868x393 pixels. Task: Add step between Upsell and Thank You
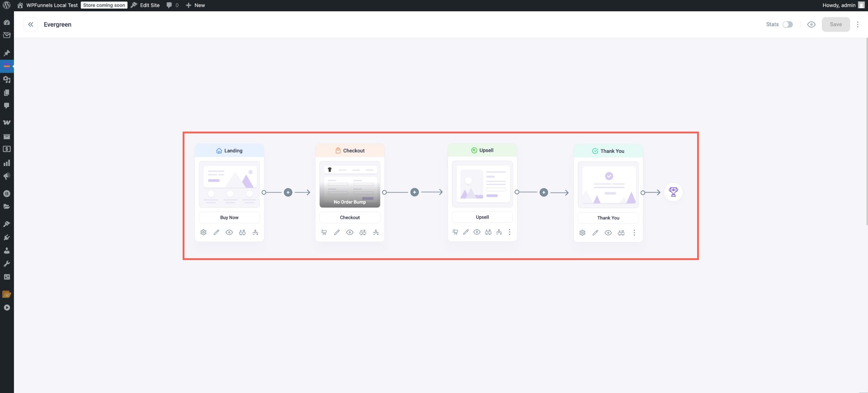point(544,193)
